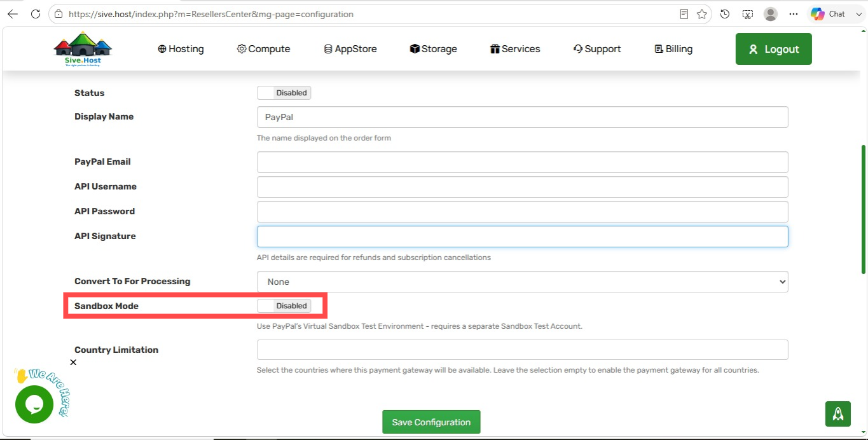Open the browser settings ellipsis menu
The height and width of the screenshot is (440, 868).
pyautogui.click(x=794, y=14)
